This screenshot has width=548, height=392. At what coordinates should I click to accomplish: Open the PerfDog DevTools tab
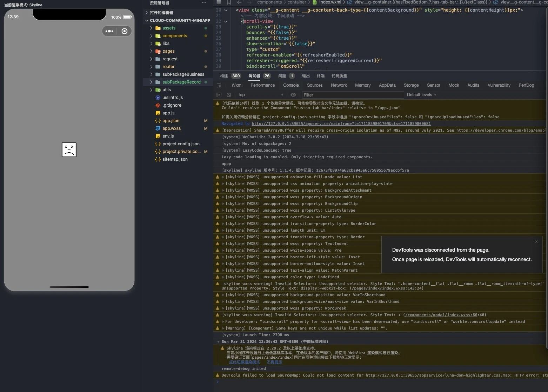pos(526,85)
